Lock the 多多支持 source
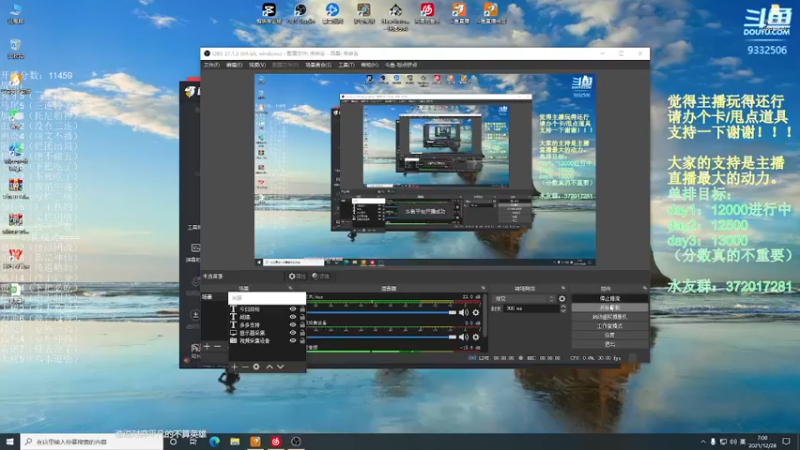 click(302, 324)
